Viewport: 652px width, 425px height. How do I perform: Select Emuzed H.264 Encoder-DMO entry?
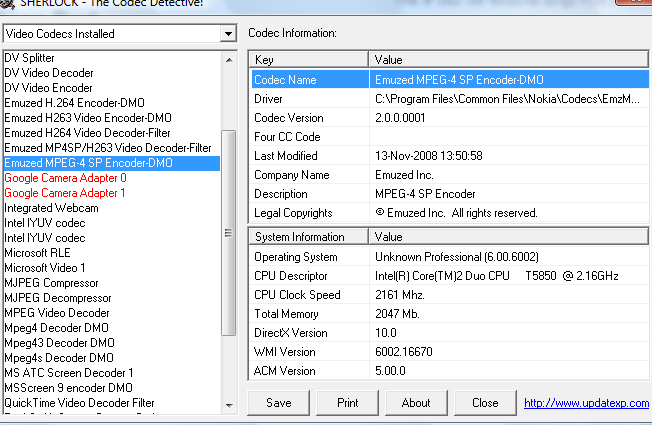[x=112, y=103]
